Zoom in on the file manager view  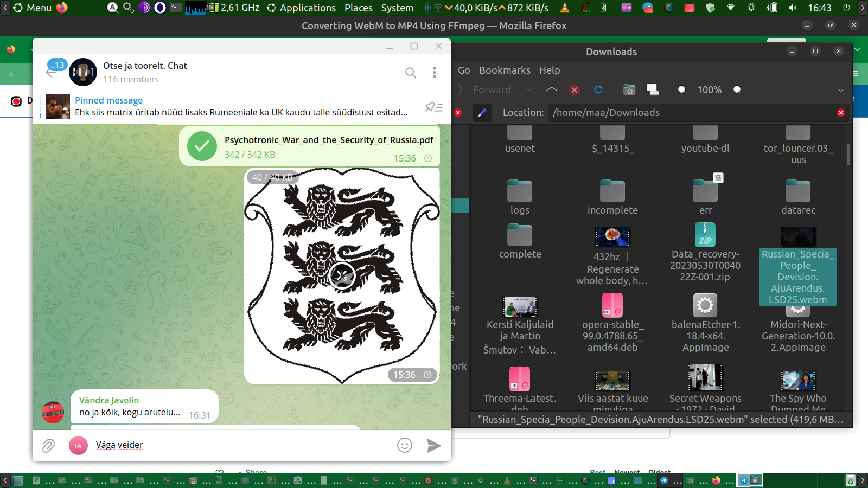click(x=737, y=90)
